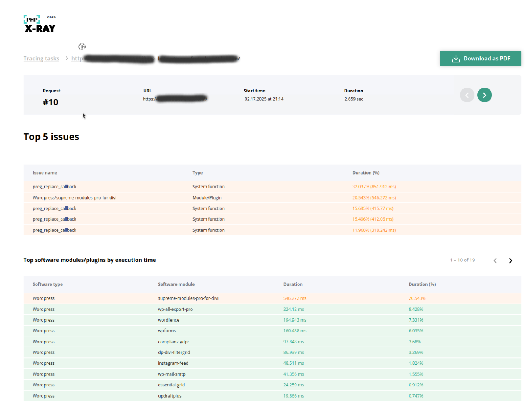Image resolution: width=532 pixels, height=406 pixels.
Task: Download the report as PDF
Action: tap(481, 59)
